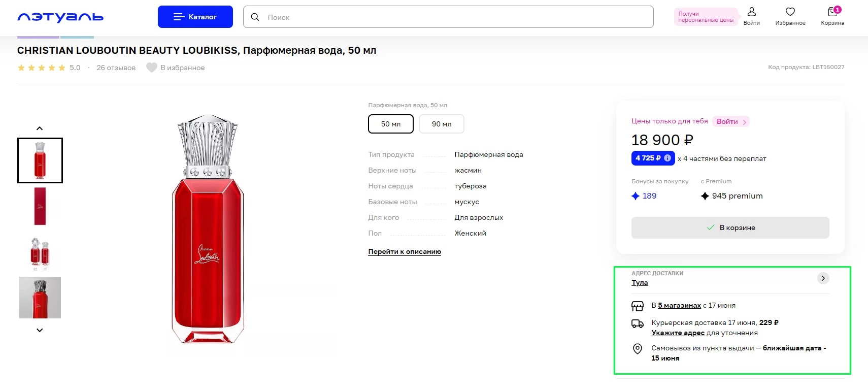868x391 pixels.
Task: Open the Летуаль logo homepage
Action: point(60,17)
